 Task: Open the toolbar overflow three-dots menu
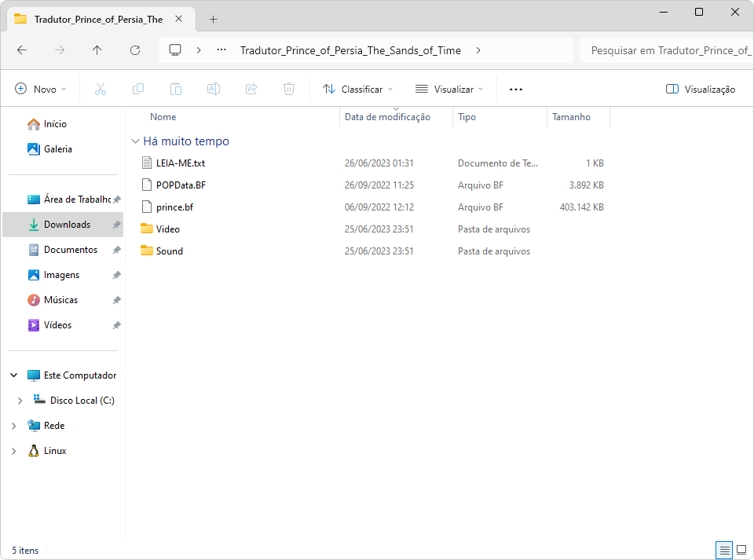pos(515,89)
